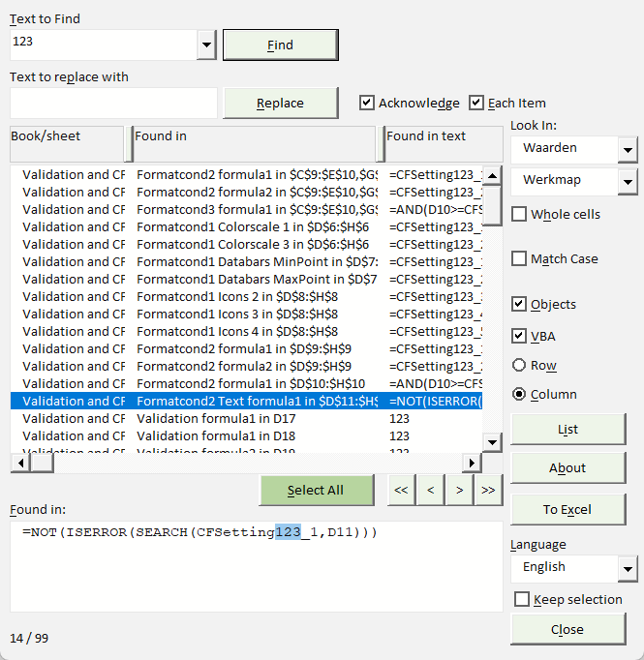Image resolution: width=644 pixels, height=660 pixels.
Task: Choose the Column radio button
Action: (x=519, y=394)
